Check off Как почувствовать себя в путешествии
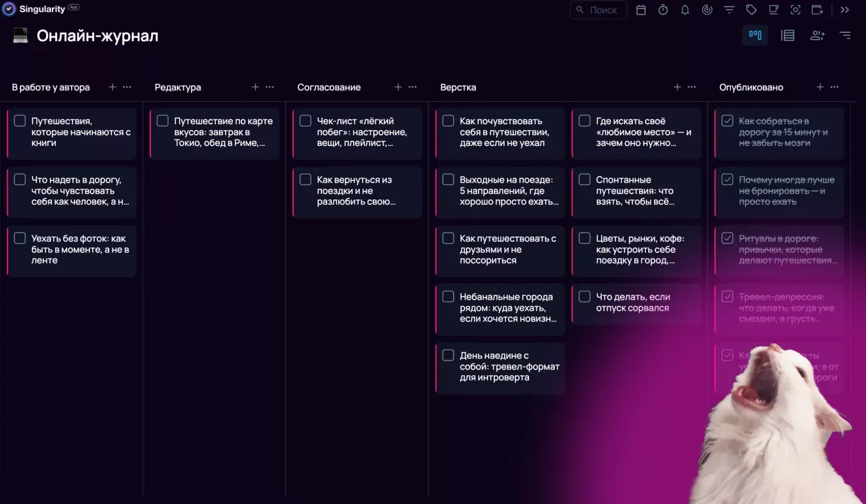 tap(448, 121)
